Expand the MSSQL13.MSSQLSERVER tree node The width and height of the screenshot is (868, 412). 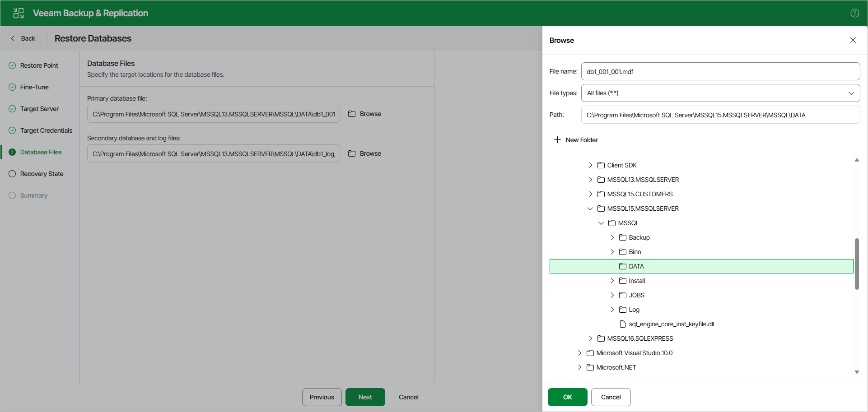click(590, 180)
